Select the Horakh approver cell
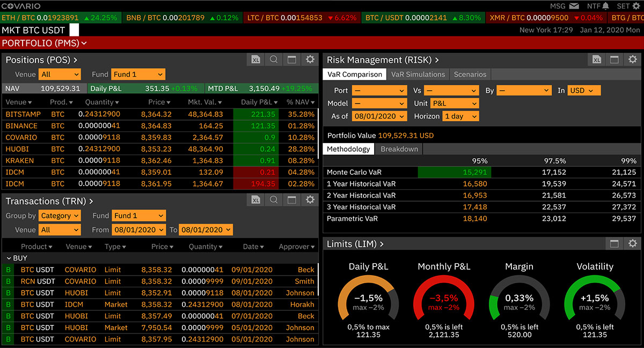The image size is (644, 348). pyautogui.click(x=302, y=304)
